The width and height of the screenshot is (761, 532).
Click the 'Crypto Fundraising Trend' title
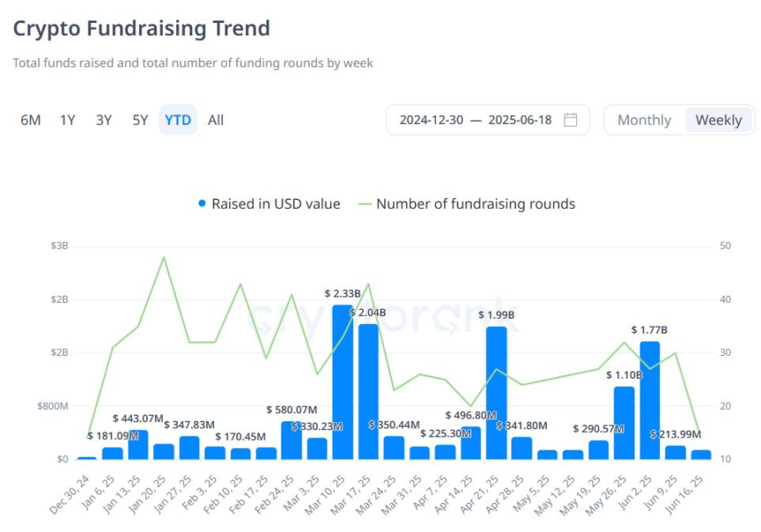(x=142, y=28)
